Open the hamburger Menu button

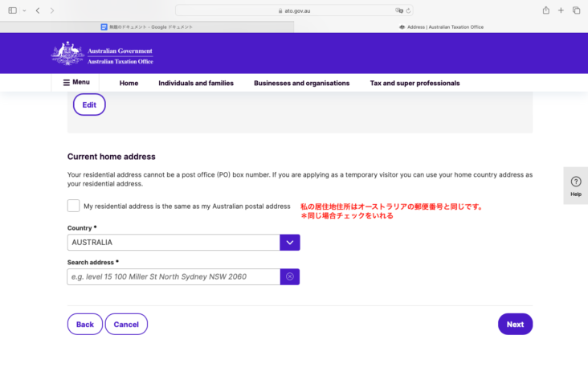pos(76,83)
